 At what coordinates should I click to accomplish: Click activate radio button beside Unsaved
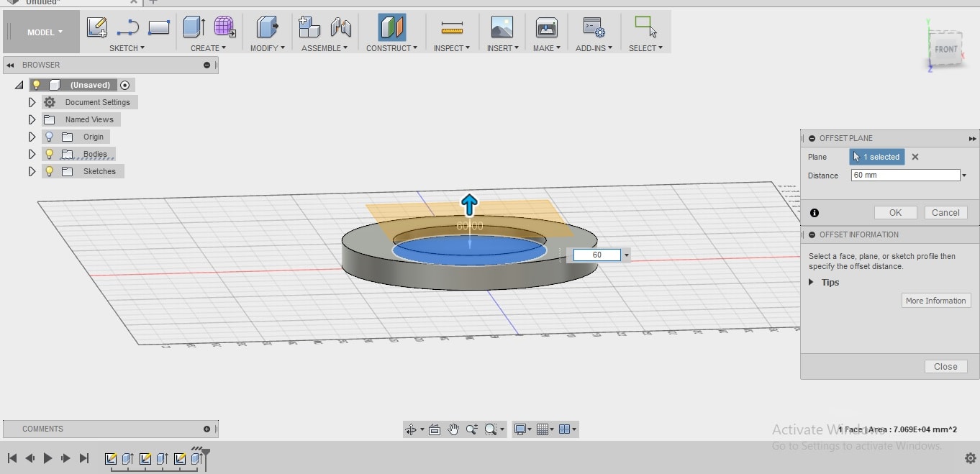click(x=125, y=85)
